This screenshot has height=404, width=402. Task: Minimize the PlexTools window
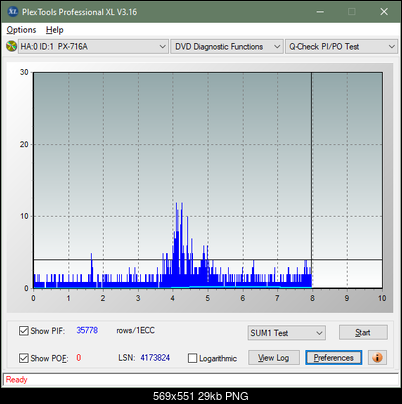click(x=320, y=12)
